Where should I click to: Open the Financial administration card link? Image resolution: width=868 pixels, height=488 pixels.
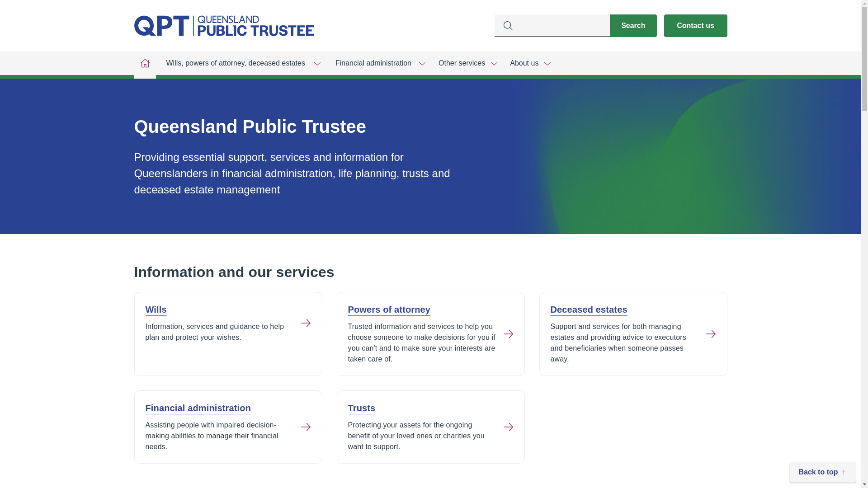[198, 408]
